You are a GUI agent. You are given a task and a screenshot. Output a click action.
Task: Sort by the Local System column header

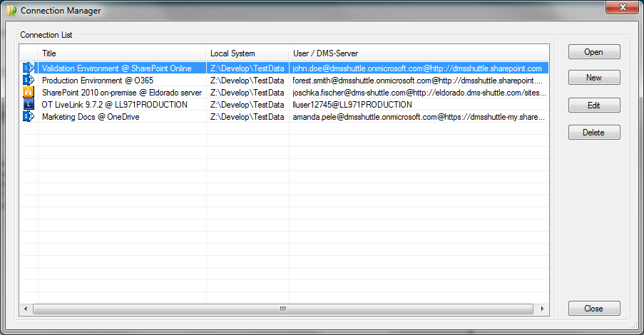247,53
